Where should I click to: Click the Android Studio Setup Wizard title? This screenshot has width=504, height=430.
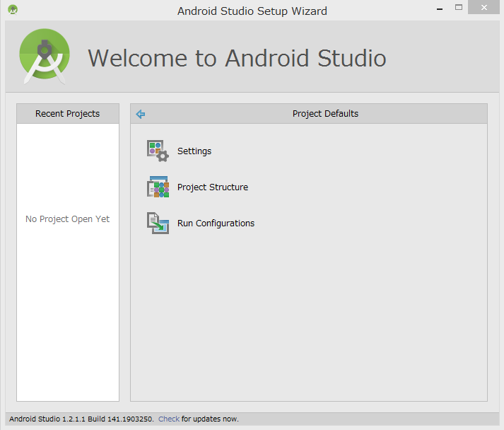252,11
